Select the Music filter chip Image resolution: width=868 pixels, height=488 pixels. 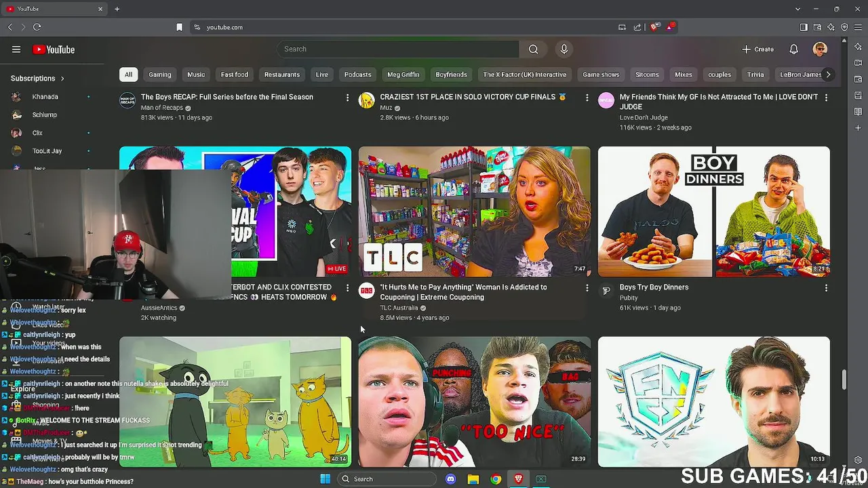[196, 75]
